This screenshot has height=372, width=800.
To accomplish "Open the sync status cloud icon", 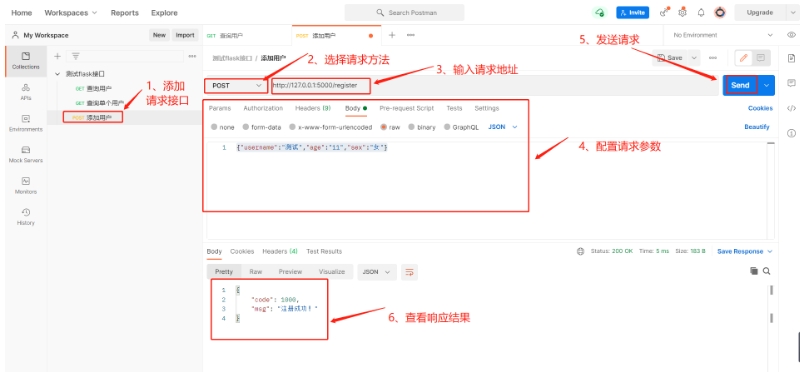I will [x=599, y=13].
